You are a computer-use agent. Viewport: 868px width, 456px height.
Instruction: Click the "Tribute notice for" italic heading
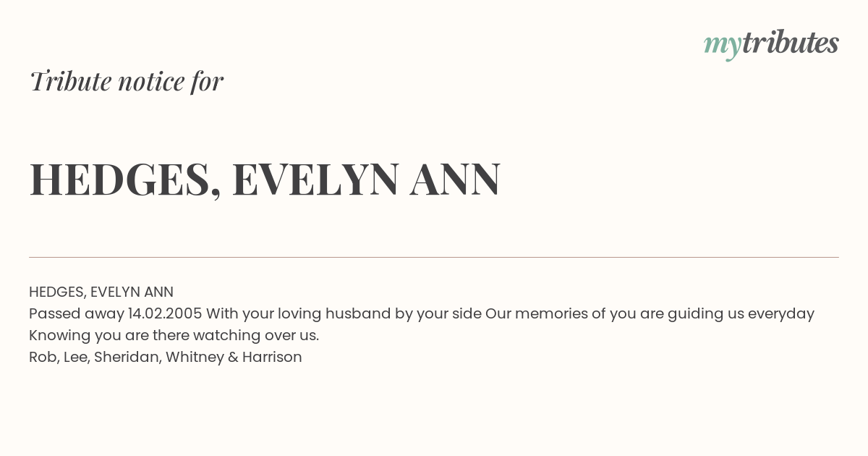[126, 81]
